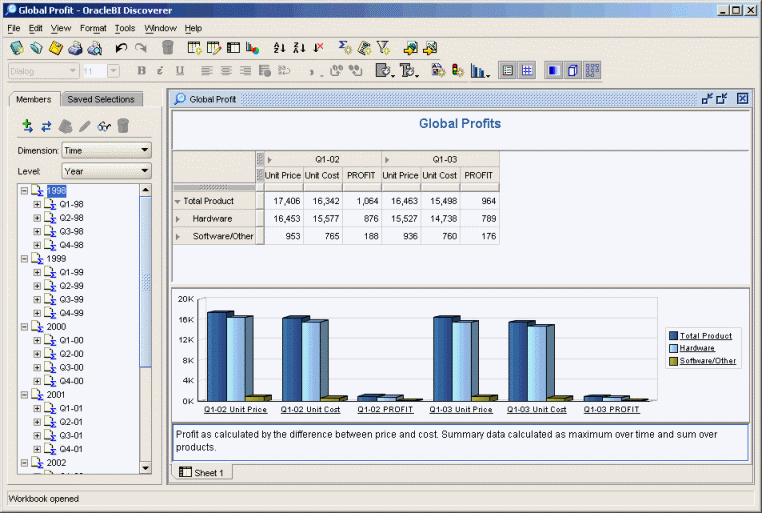Sort descending with the Z-A icon
The height and width of the screenshot is (513, 762).
coord(299,48)
